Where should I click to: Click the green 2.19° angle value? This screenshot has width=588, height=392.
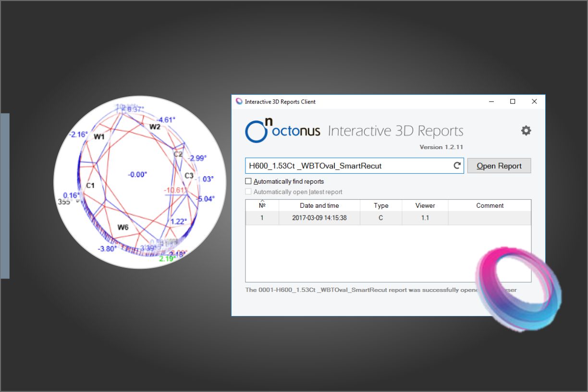167,259
